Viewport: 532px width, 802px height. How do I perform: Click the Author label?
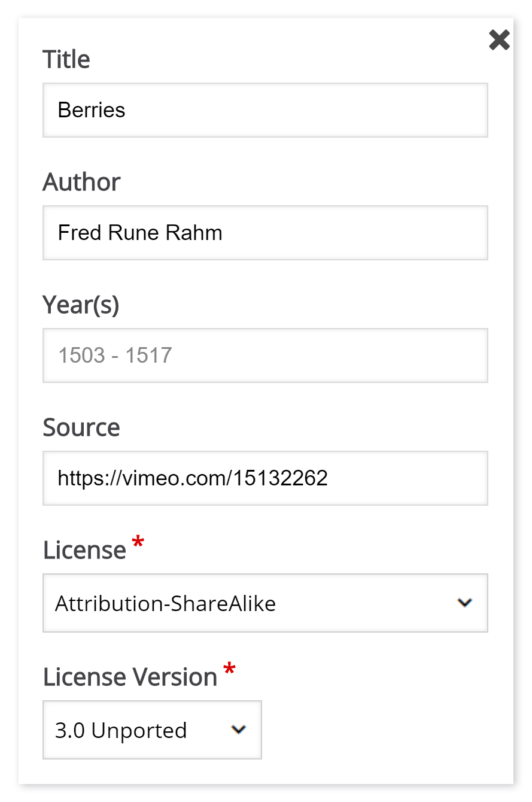[81, 182]
